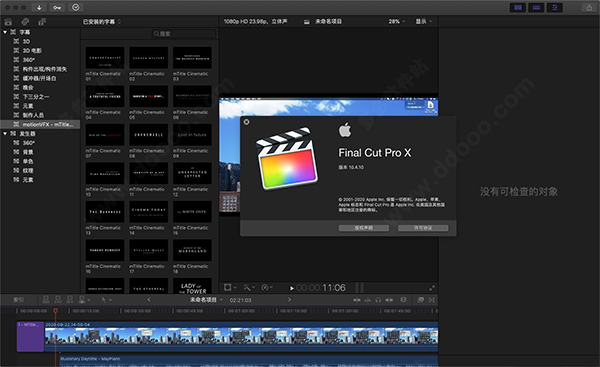Click the Insert clip edit button
Screen dimensions: 600x367
pos(58,300)
